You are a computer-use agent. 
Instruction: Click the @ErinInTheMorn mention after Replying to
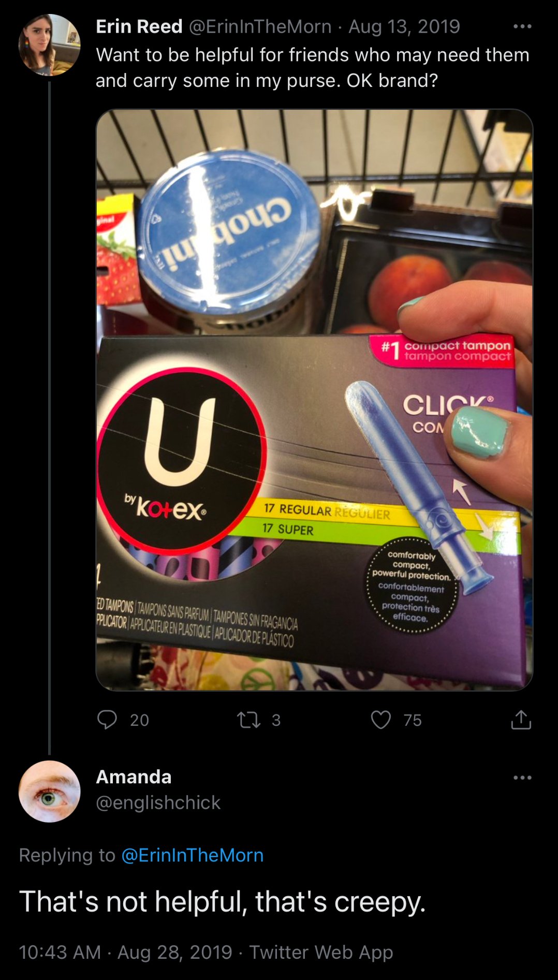pyautogui.click(x=193, y=855)
